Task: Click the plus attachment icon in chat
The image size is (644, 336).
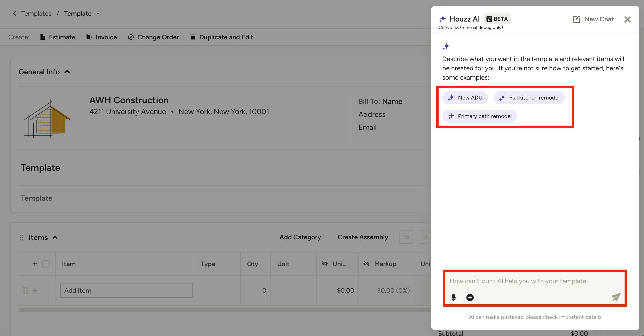Action: point(470,298)
